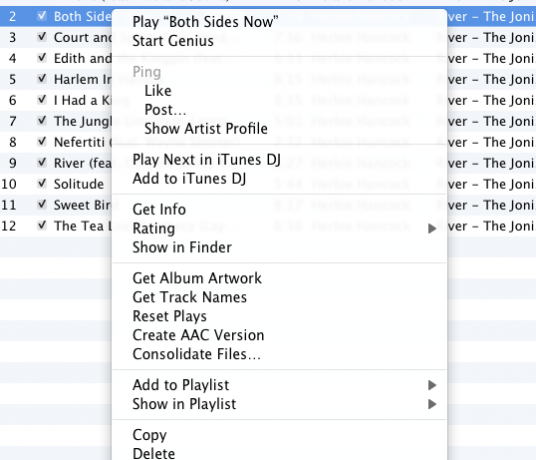
Task: Uncheck track 6 I Had a King checkbox
Action: (42, 99)
